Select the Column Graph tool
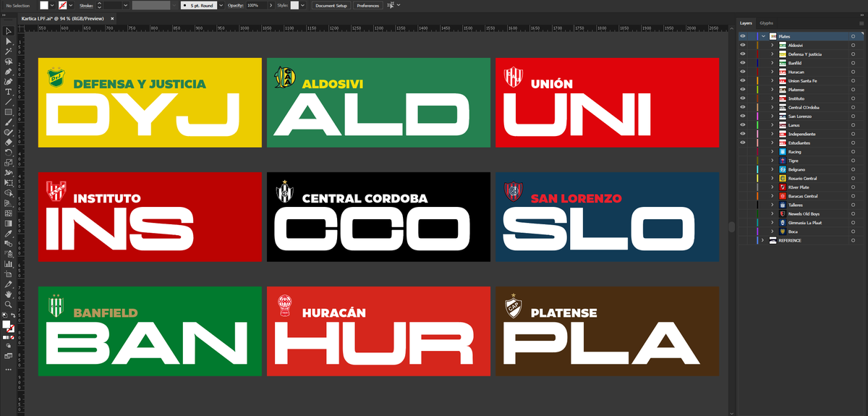868x416 pixels. pyautogui.click(x=9, y=264)
